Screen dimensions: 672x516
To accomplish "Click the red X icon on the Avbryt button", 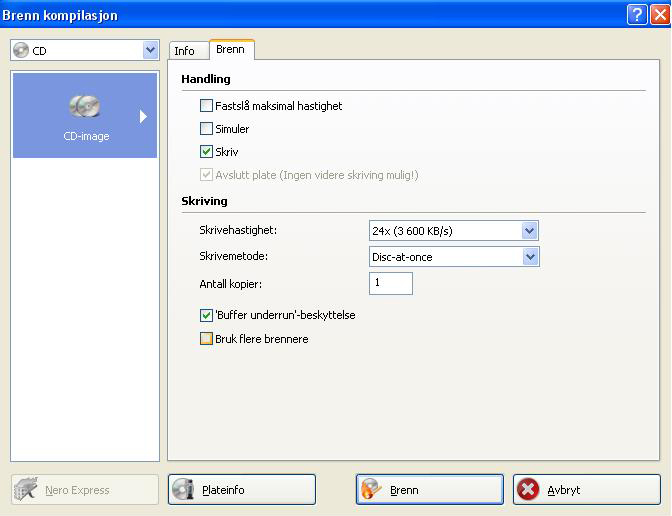I will pyautogui.click(x=528, y=489).
